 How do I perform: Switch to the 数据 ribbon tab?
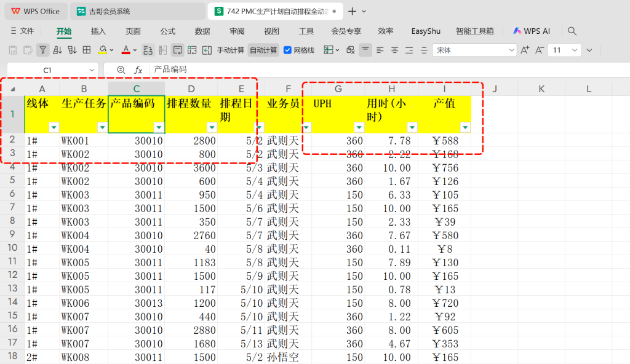pyautogui.click(x=202, y=31)
